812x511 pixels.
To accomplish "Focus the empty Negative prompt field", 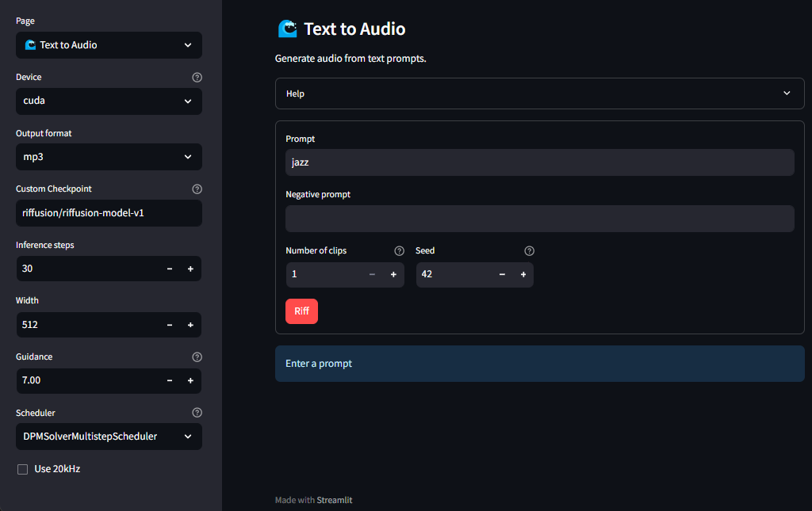I will click(539, 218).
